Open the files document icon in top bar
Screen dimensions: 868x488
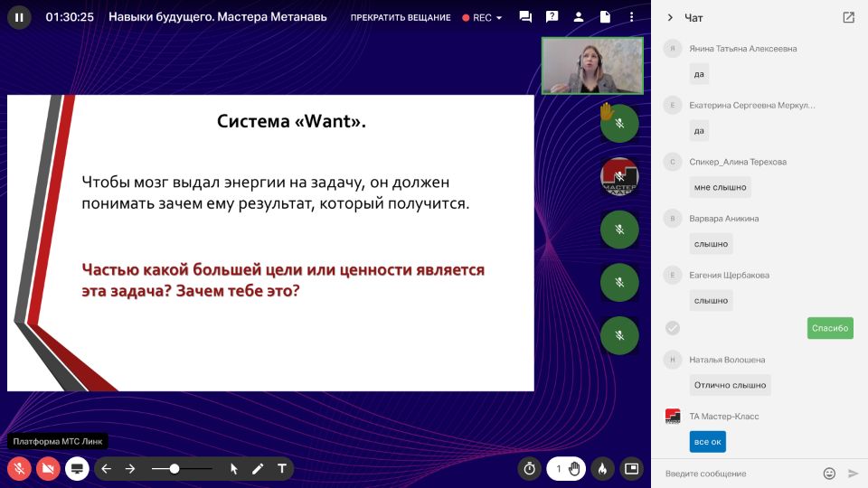(605, 17)
